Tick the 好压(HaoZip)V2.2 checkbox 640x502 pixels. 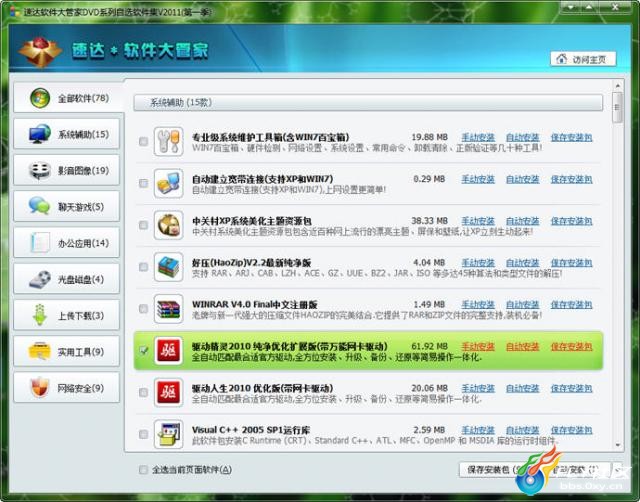[x=143, y=267]
